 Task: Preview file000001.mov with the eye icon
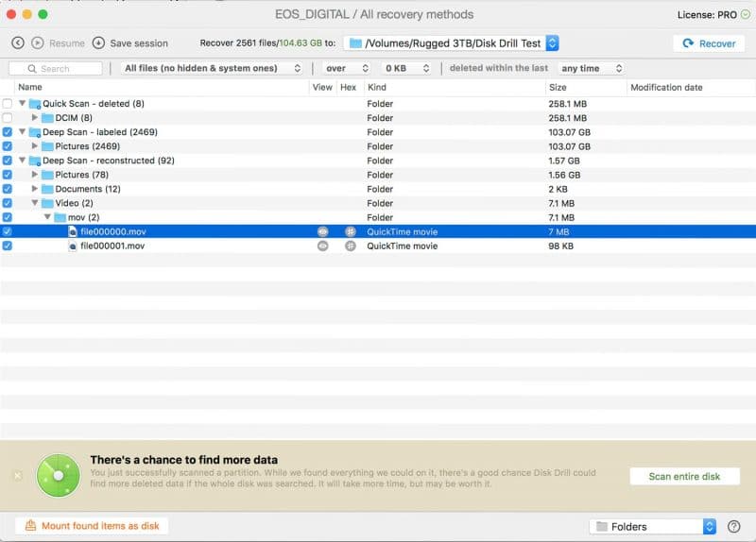[322, 246]
